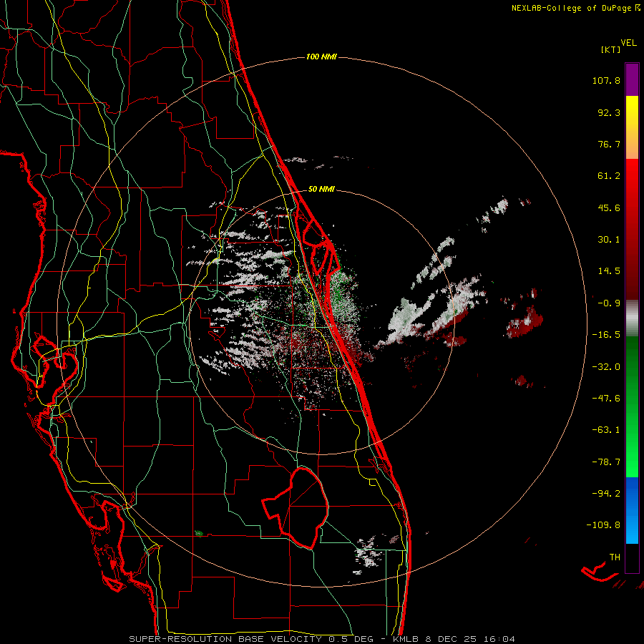Click the -78.7 velocity legend value
This screenshot has height=644, width=644.
606,462
